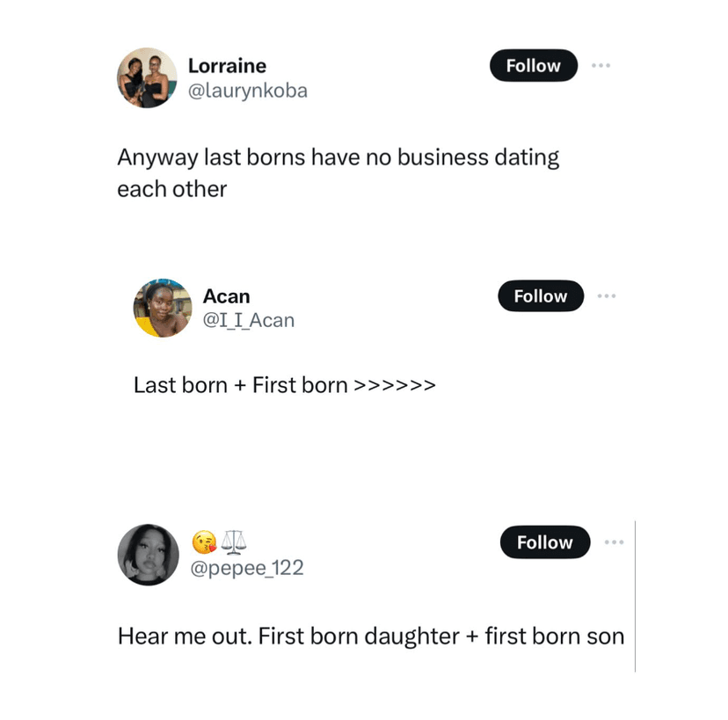Click the balance scales emoji in the display name
The width and height of the screenshot is (728, 720).
click(x=233, y=542)
